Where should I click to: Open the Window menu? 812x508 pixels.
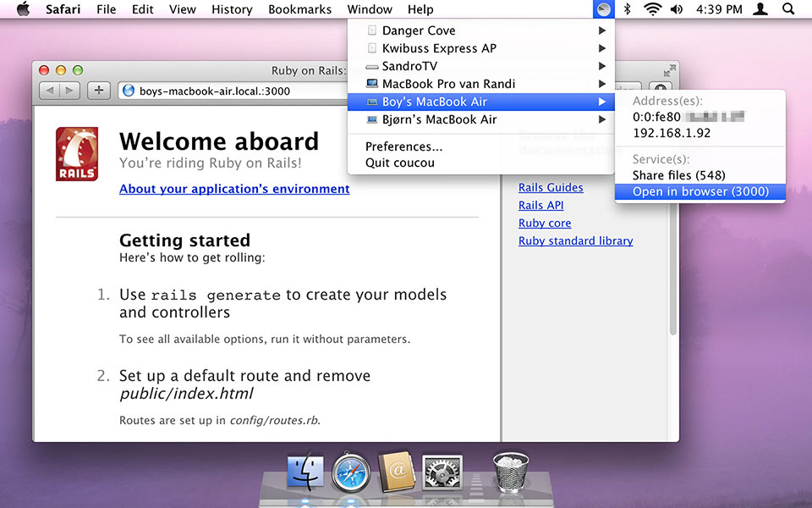(x=370, y=9)
